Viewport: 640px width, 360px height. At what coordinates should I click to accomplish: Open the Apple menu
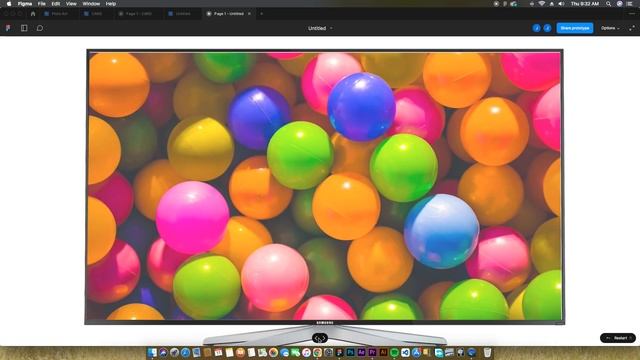9,4
